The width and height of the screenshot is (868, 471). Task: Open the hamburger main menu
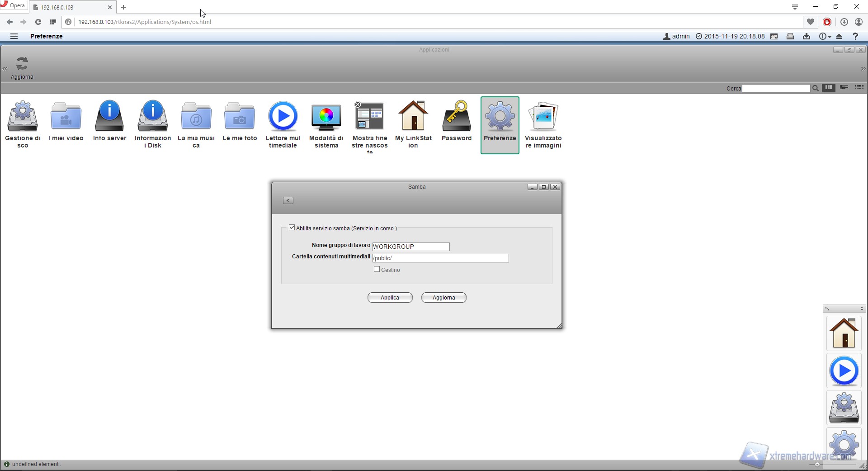[x=14, y=36]
